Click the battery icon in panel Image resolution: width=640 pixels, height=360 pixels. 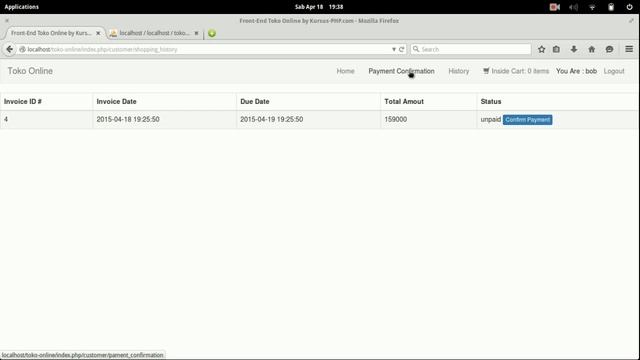(611, 7)
